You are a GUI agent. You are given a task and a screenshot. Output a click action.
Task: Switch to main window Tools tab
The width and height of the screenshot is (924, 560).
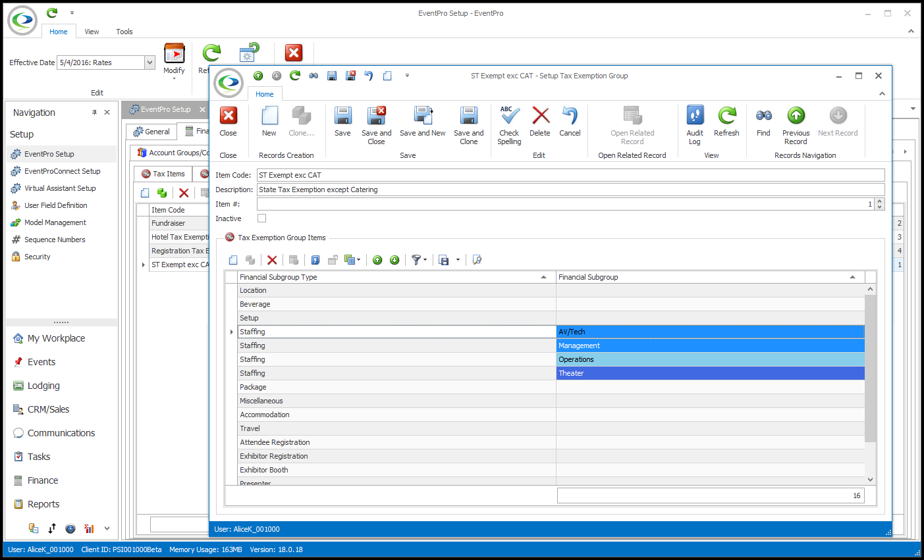pyautogui.click(x=124, y=32)
